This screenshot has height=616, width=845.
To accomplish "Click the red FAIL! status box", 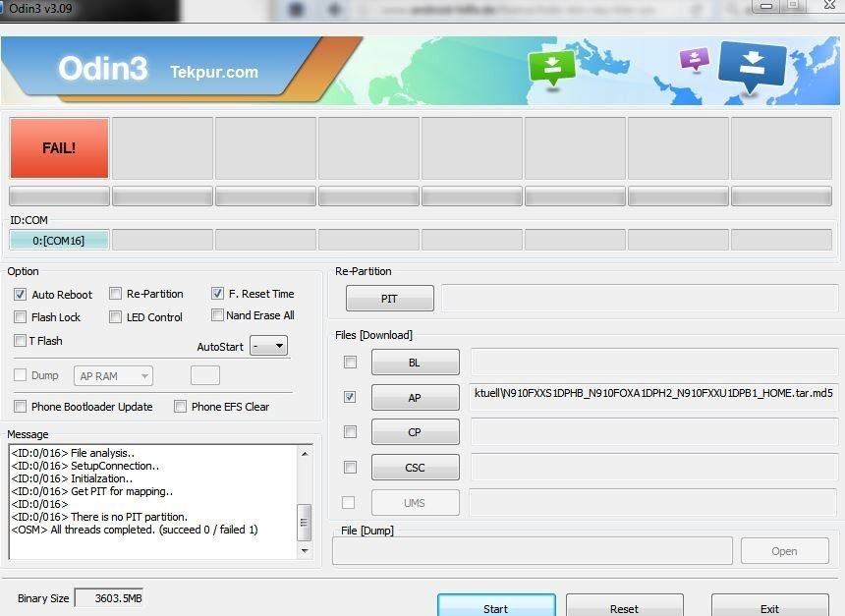I will 59,148.
